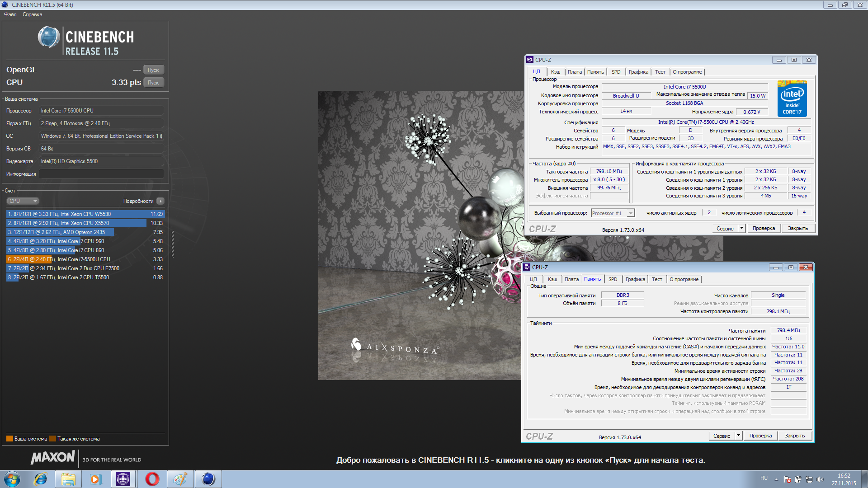Open Windows Explorer folder icon in taskbar
Screen dimensions: 868x488
pyautogui.click(x=68, y=479)
